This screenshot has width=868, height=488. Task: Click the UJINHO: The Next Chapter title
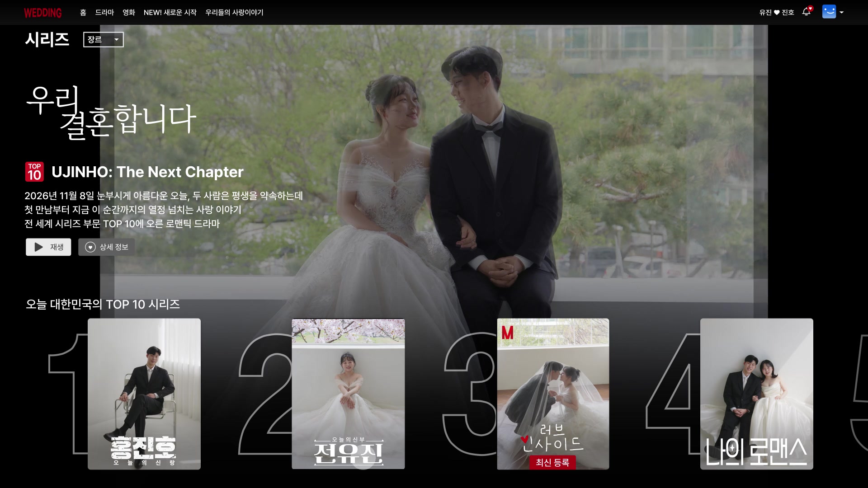147,172
